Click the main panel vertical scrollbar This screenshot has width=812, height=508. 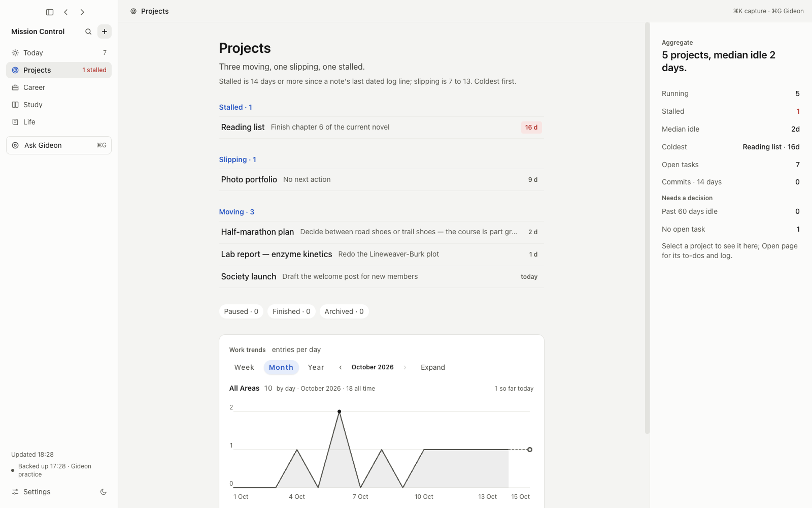tap(647, 228)
